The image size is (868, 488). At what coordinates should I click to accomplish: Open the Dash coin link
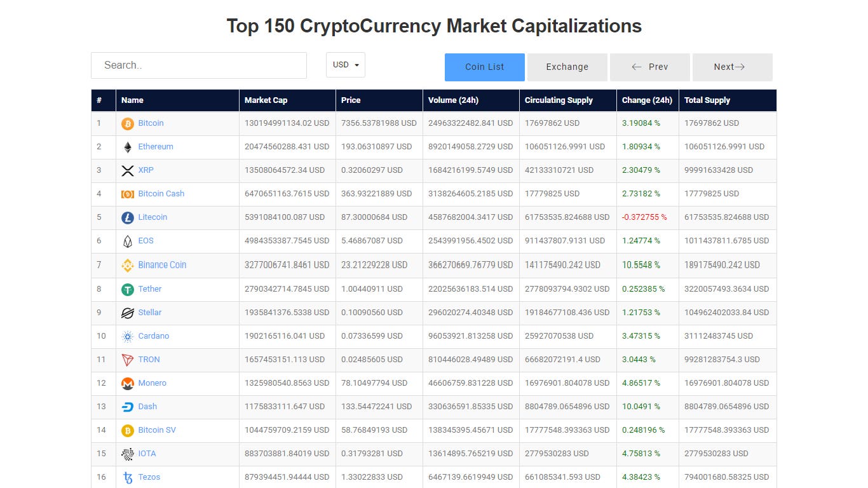tap(147, 407)
